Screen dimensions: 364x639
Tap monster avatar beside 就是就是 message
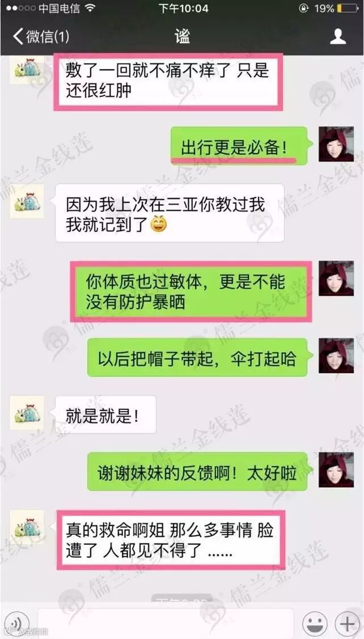[27, 413]
